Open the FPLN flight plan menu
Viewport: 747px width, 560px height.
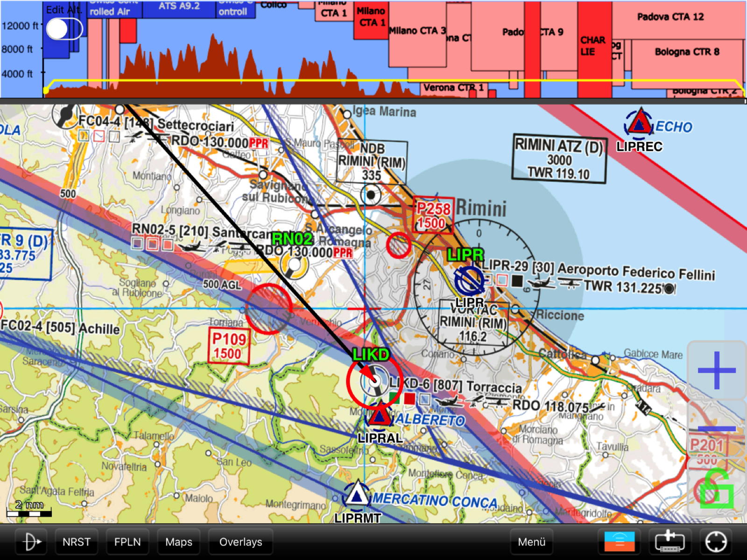tap(127, 542)
